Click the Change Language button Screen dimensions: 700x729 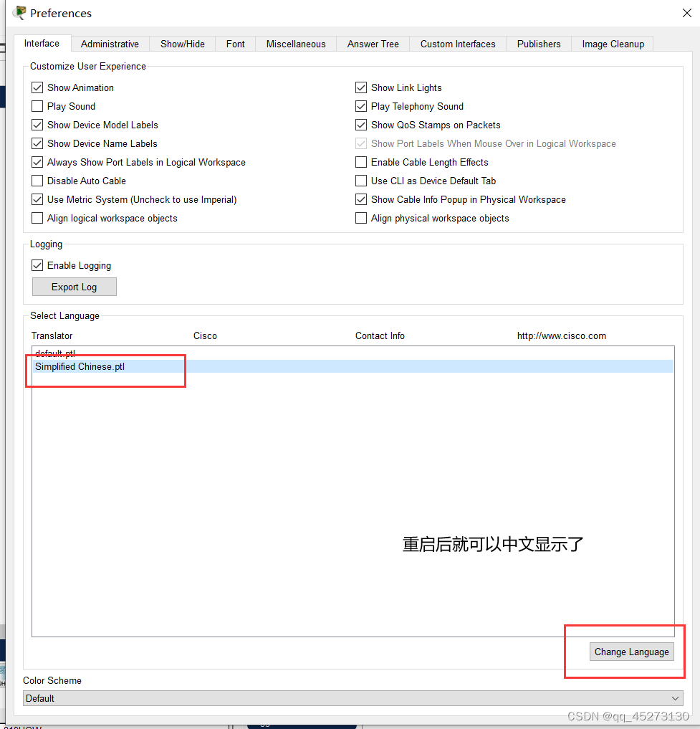point(631,652)
